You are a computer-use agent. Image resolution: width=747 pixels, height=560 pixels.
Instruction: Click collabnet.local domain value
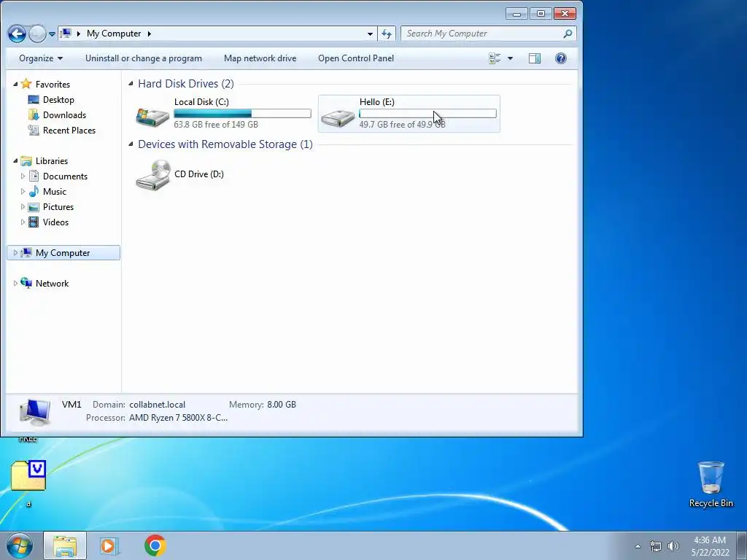pos(158,405)
